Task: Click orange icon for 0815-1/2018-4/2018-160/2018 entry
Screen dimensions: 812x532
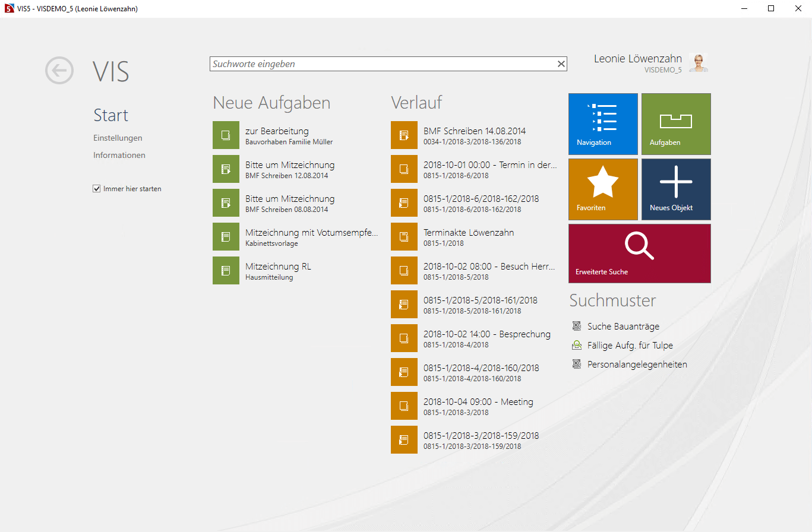Action: pos(404,372)
